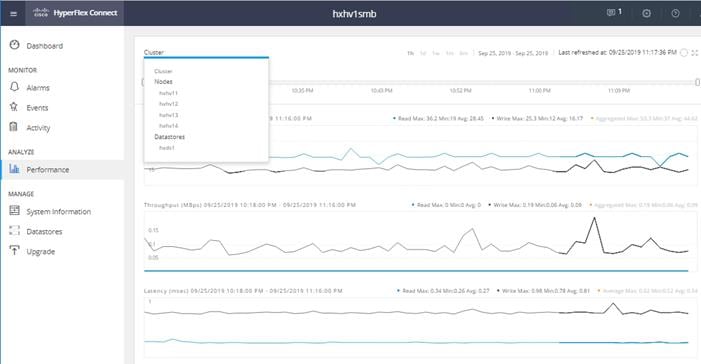
Task: Click the Dashboard gauge icon
Action: [x=14, y=45]
